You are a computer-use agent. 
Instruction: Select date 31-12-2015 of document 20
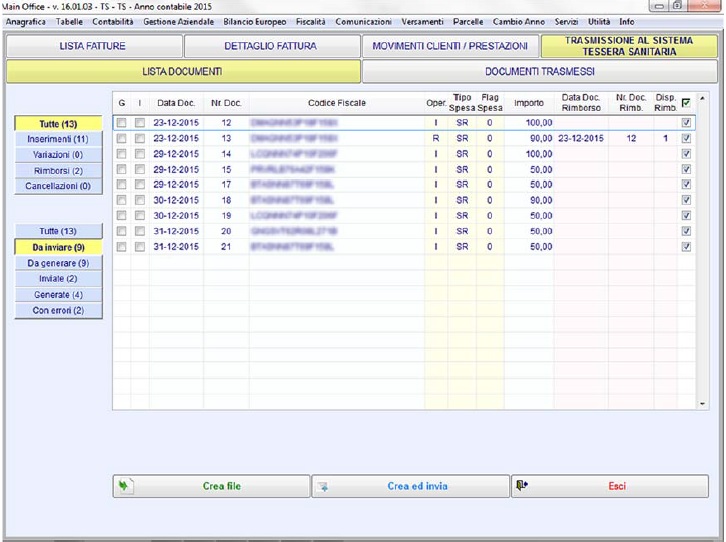coord(176,231)
